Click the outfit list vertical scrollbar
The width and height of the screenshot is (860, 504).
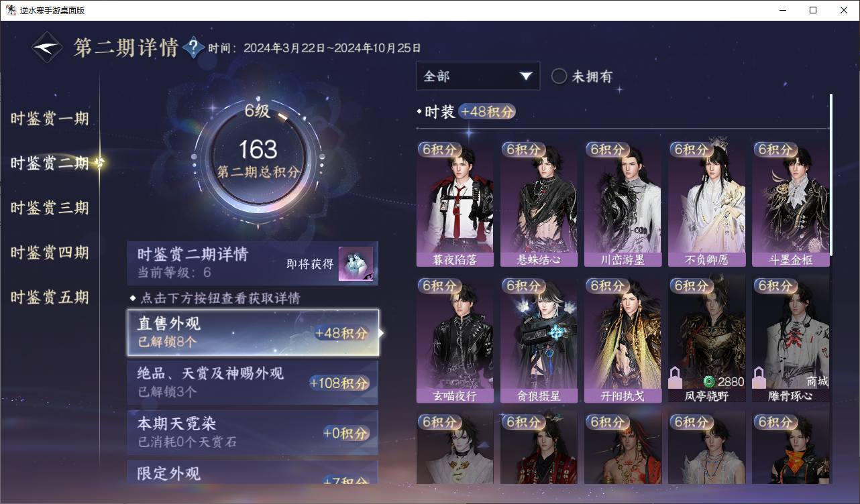click(831, 174)
